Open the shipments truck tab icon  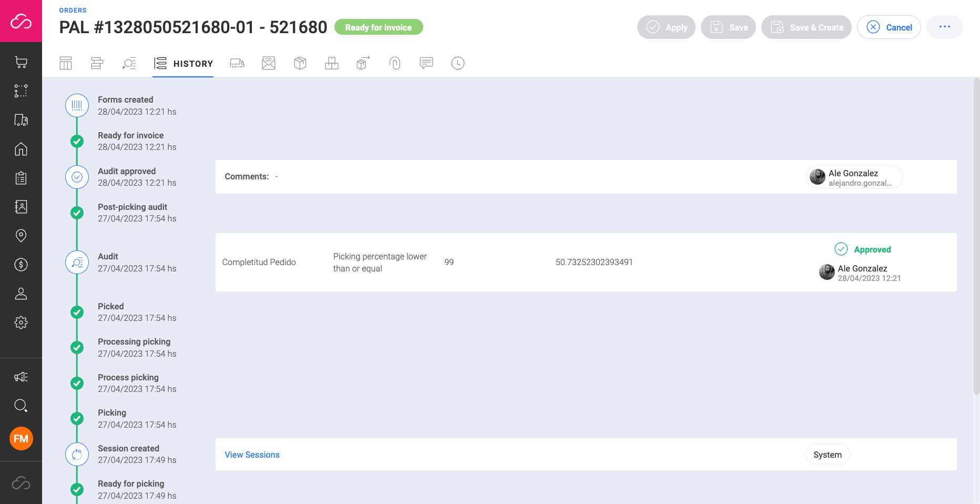tap(237, 63)
